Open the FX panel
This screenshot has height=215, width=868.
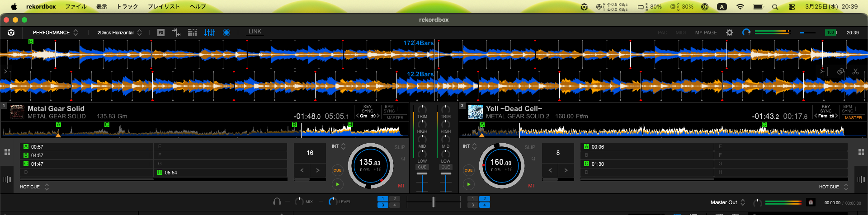click(161, 33)
